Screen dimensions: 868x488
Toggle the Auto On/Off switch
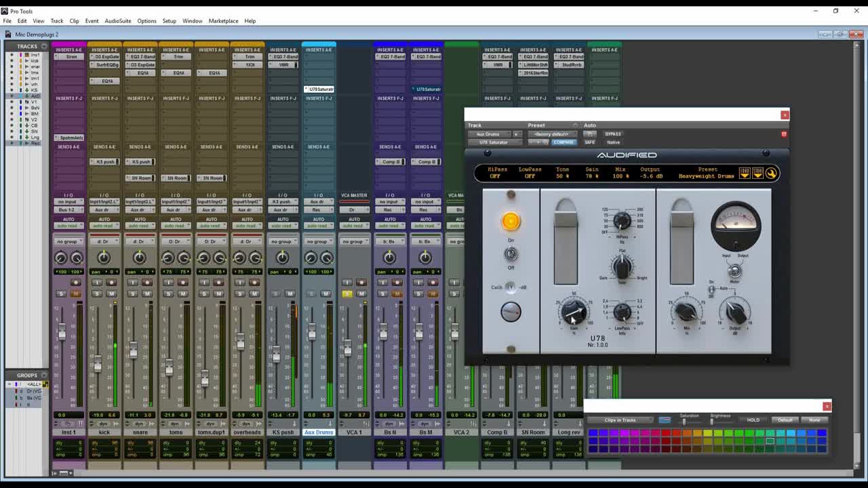coord(711,290)
